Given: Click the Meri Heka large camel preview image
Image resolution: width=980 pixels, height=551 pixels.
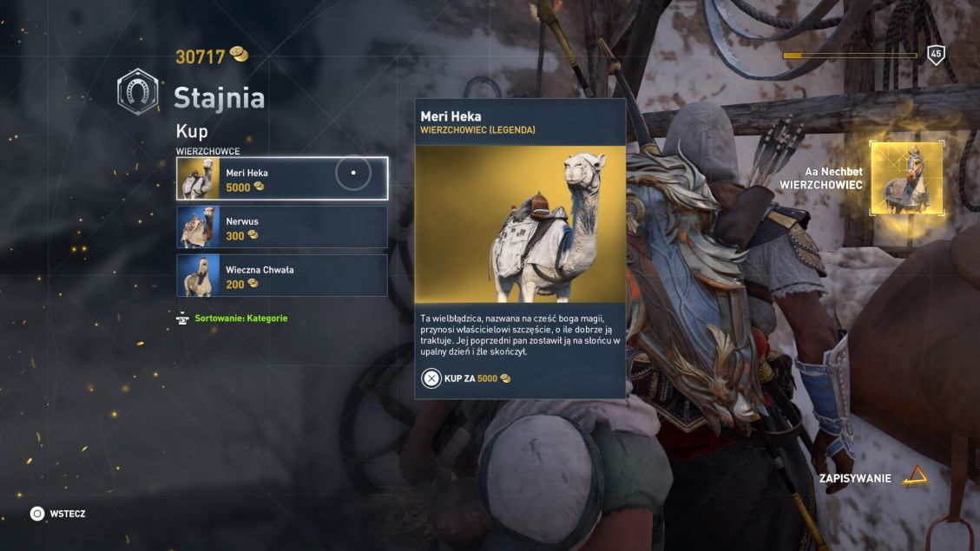Looking at the screenshot, I should click(x=521, y=224).
